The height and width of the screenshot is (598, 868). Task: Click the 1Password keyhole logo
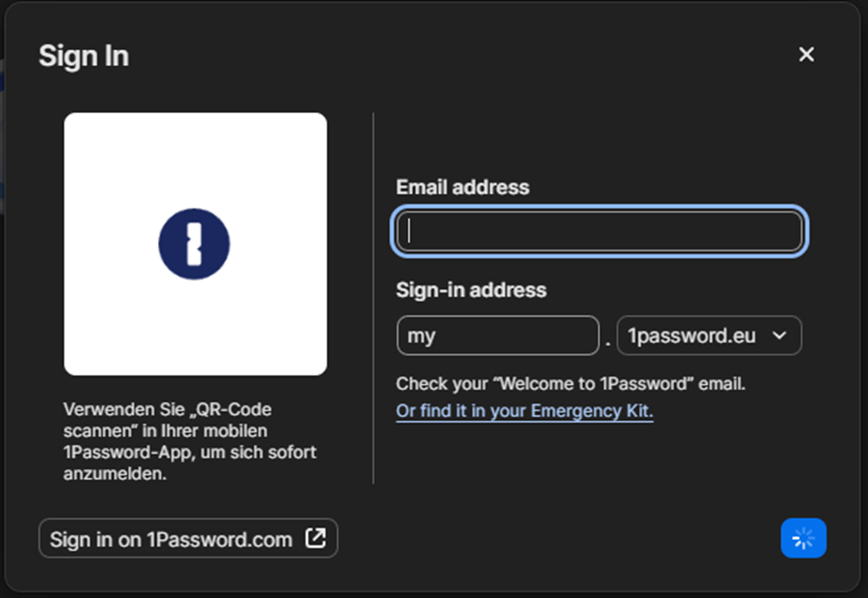[x=194, y=243]
